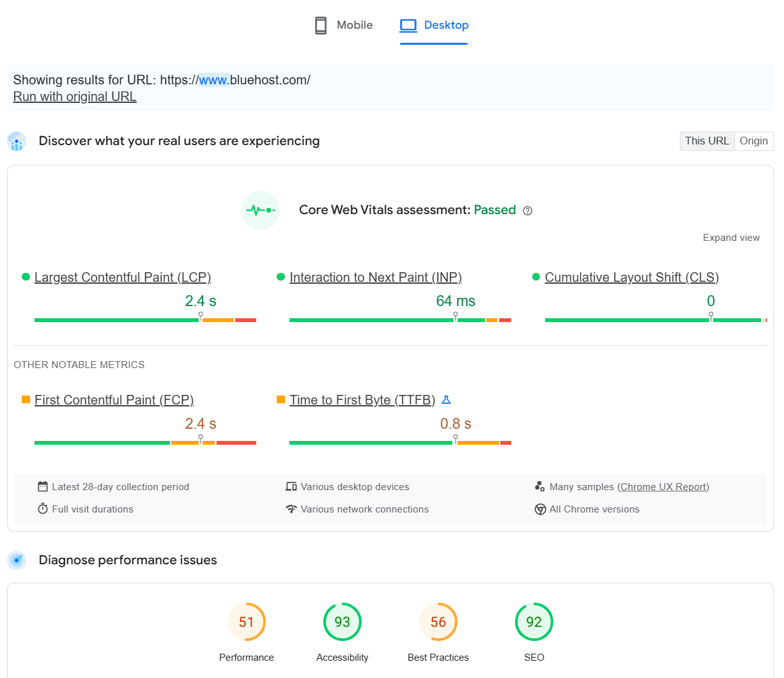Click the mobile phone icon
The image size is (784, 678).
pos(319,25)
